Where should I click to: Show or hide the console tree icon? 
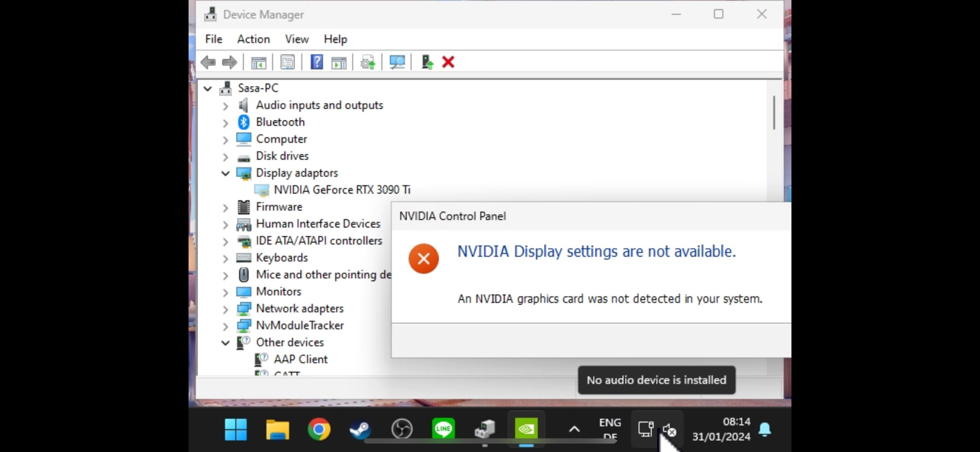[x=258, y=62]
